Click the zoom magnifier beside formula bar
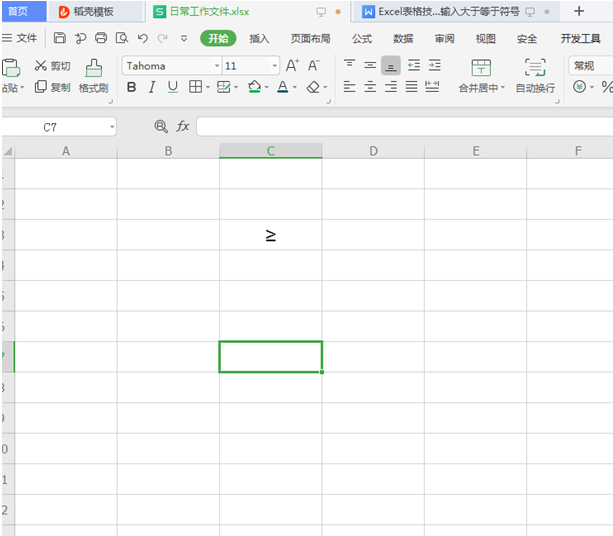 161,126
